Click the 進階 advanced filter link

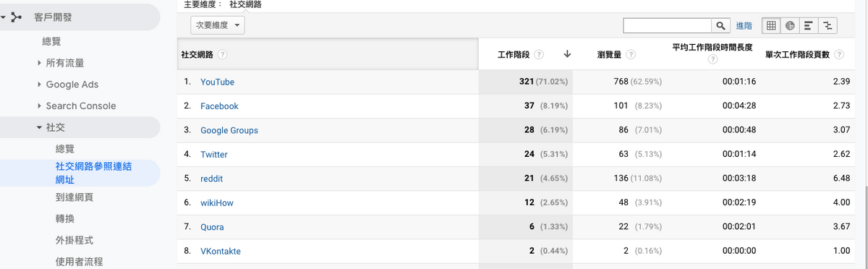(x=744, y=25)
